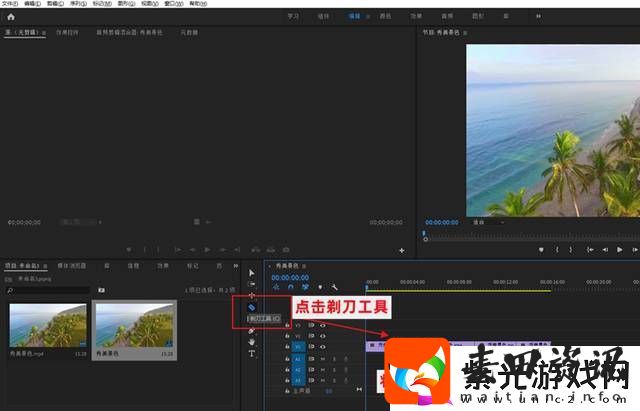Click Insert button in Source monitor
640x411 pixels.
tap(256, 249)
